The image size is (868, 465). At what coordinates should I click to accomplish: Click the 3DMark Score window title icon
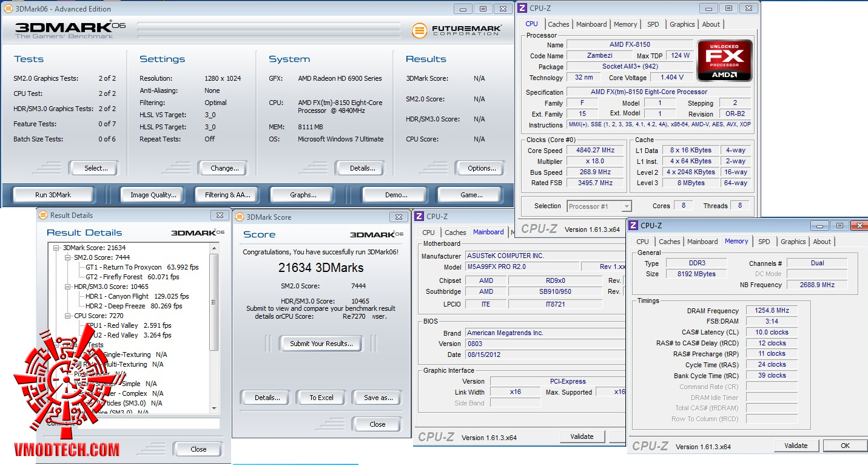click(x=240, y=217)
